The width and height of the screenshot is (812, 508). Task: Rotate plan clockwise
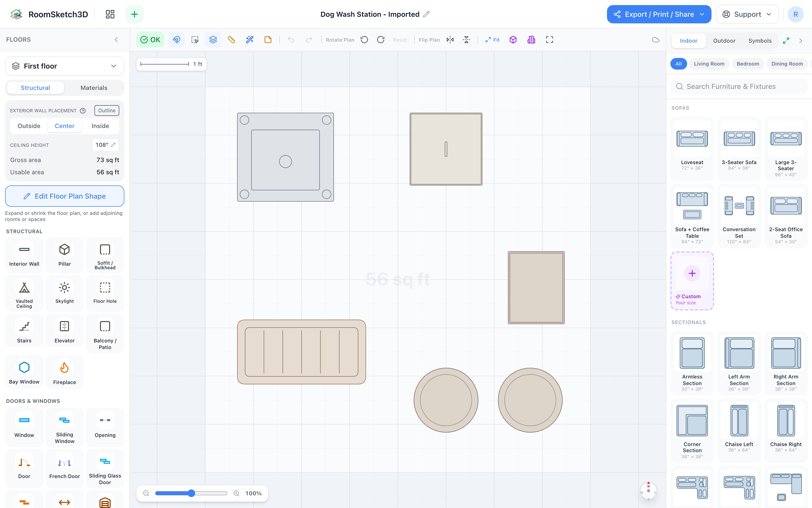[381, 40]
